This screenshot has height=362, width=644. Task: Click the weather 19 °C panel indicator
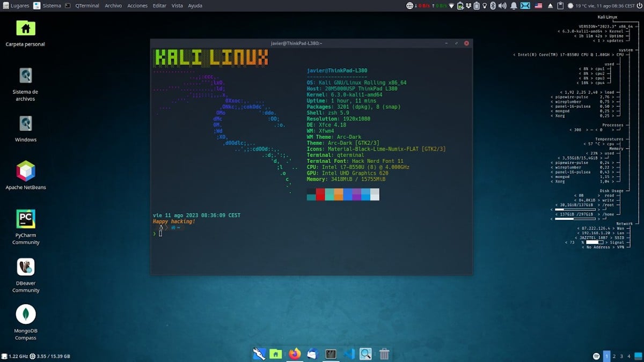point(577,6)
